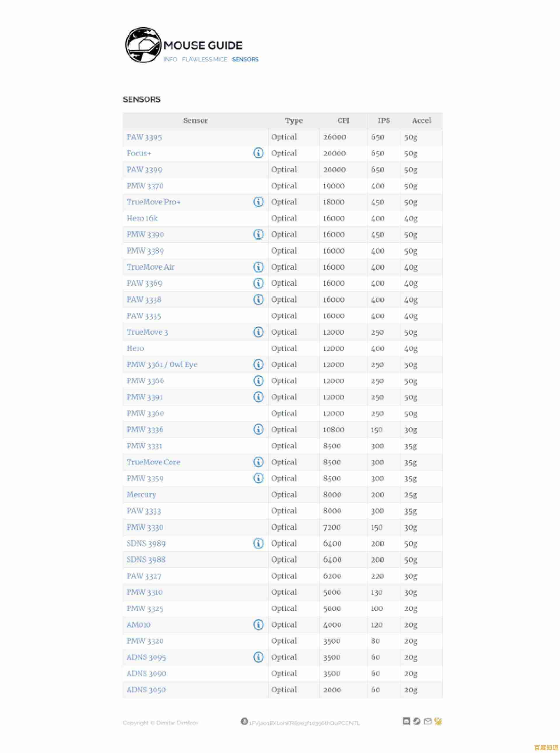Click the Steam icon in the footer
Screen dimensions: 560x753
417,721
